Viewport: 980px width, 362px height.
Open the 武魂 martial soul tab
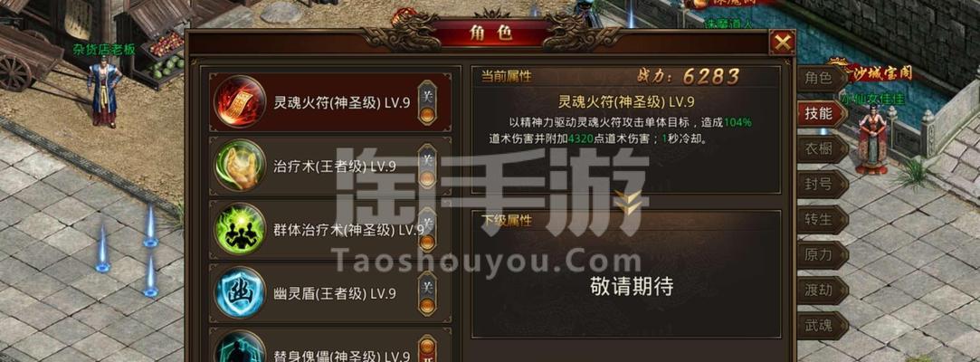pyautogui.click(x=821, y=326)
